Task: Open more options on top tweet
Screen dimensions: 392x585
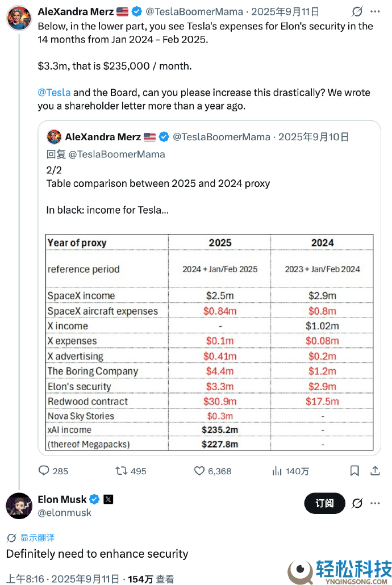Action: click(375, 12)
